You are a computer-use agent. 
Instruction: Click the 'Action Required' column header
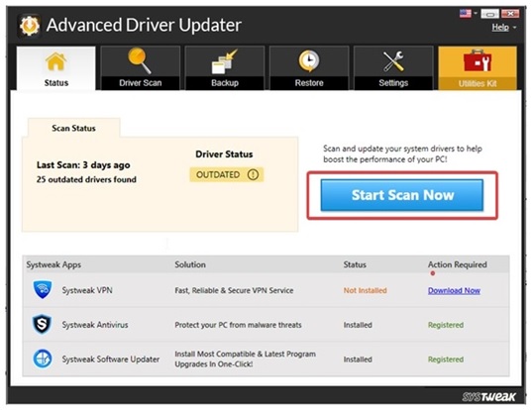[457, 264]
